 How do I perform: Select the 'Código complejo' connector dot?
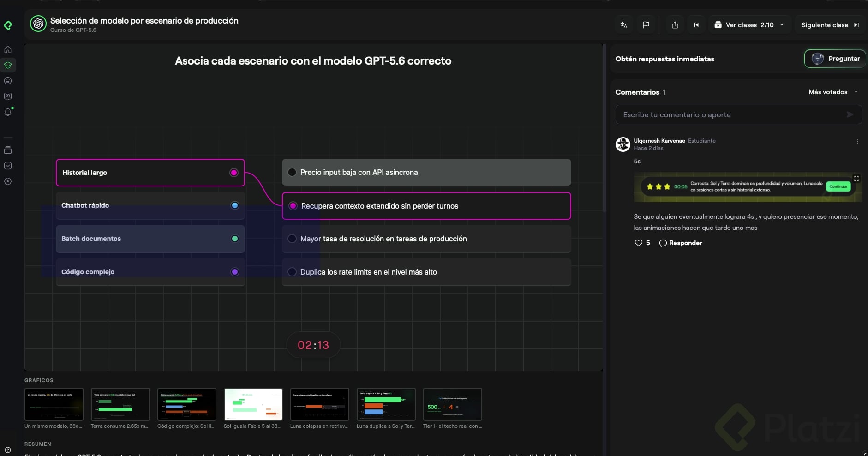pyautogui.click(x=235, y=272)
